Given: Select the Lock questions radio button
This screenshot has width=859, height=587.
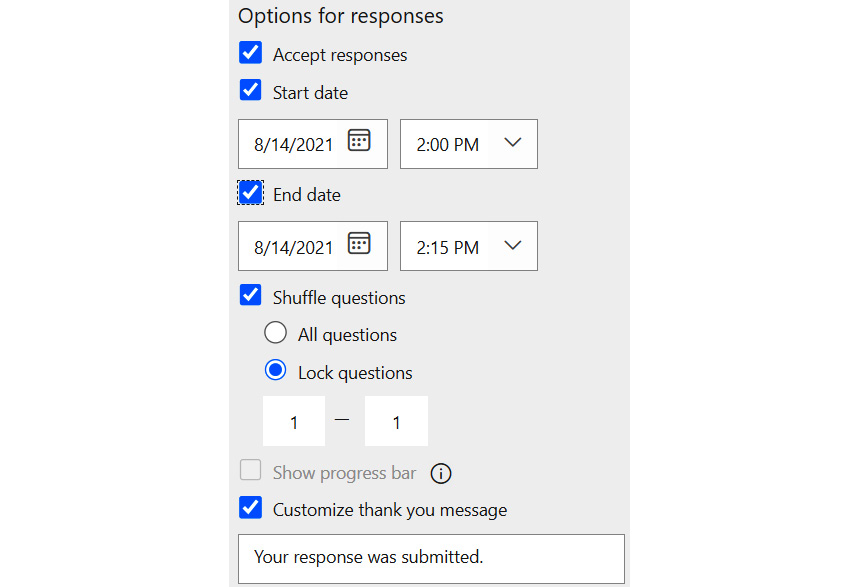Looking at the screenshot, I should 275,370.
